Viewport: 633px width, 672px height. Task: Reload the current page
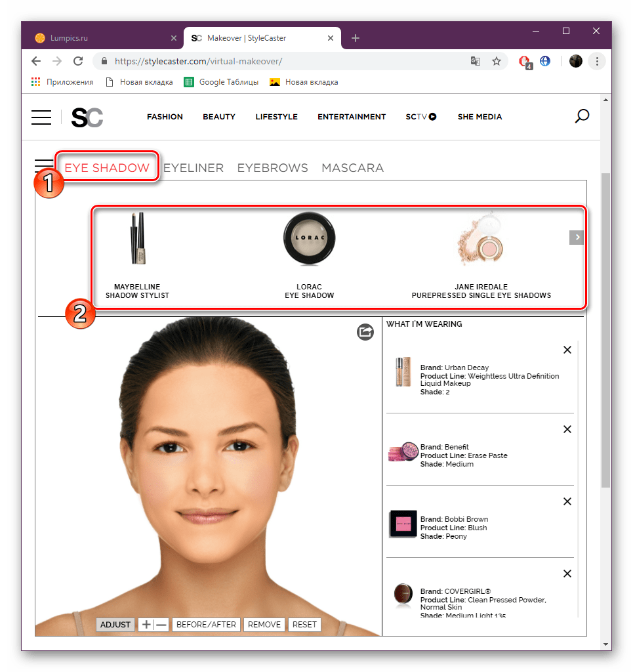click(78, 60)
